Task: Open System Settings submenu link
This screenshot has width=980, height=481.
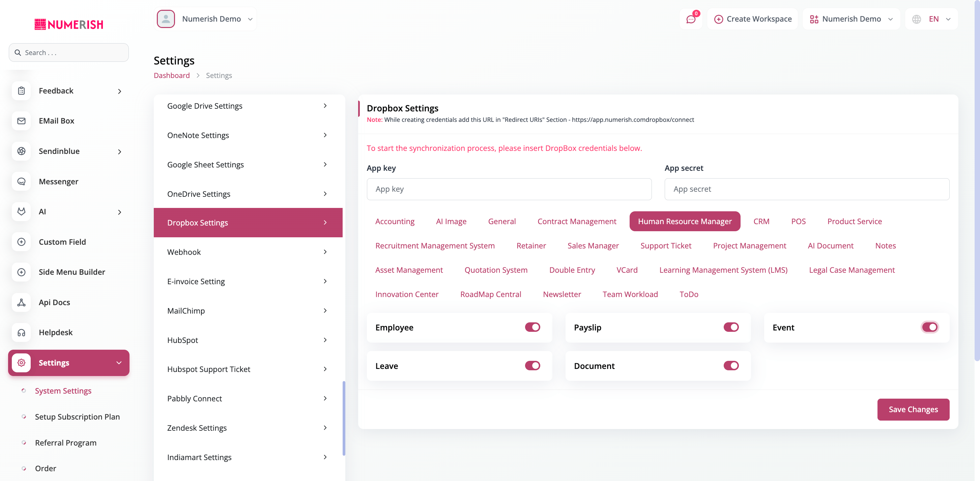Action: click(x=63, y=391)
